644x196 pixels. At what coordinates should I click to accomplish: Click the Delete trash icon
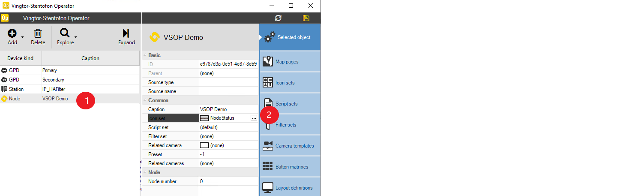pos(38,33)
